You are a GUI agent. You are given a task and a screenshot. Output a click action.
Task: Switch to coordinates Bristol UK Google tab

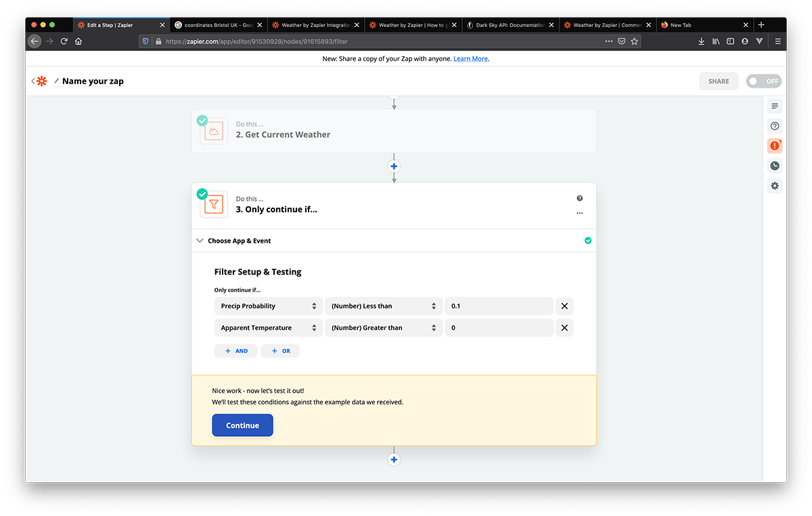(x=218, y=25)
